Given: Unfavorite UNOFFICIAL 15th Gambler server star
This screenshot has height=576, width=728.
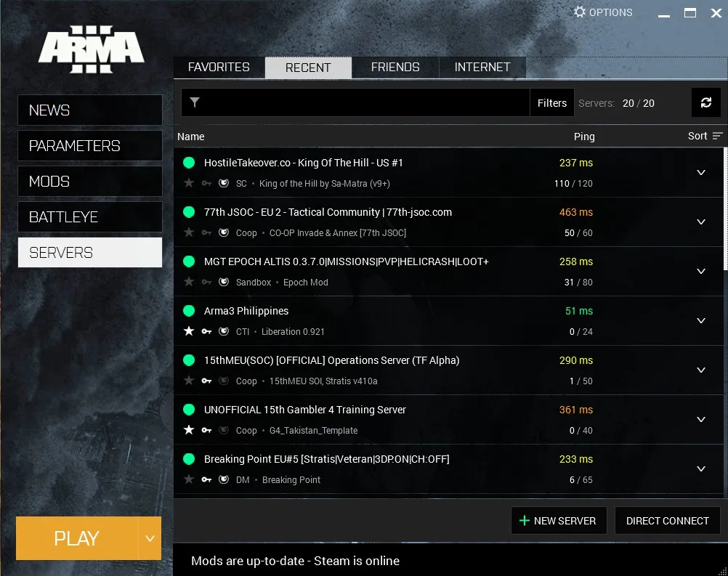Looking at the screenshot, I should tap(189, 430).
